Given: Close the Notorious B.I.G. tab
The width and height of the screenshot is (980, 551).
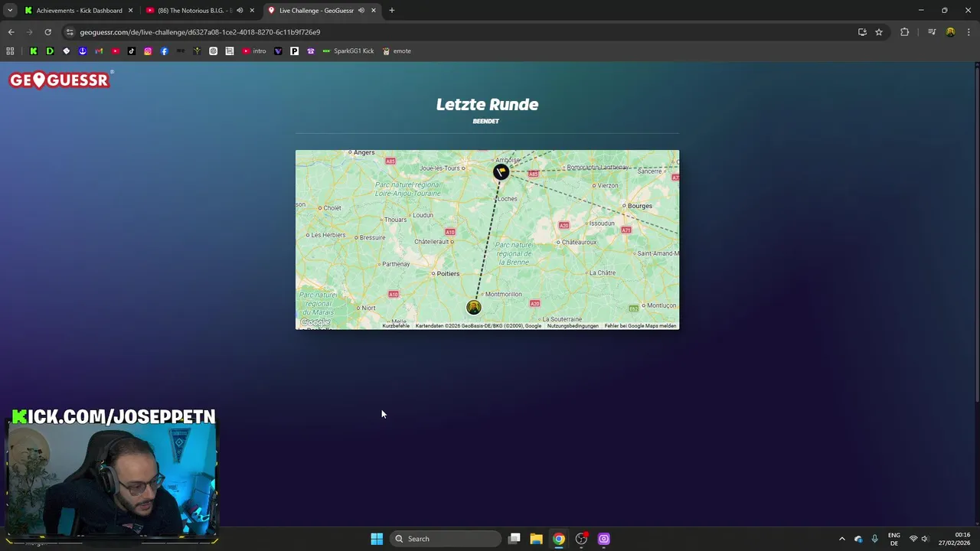Looking at the screenshot, I should tap(252, 11).
